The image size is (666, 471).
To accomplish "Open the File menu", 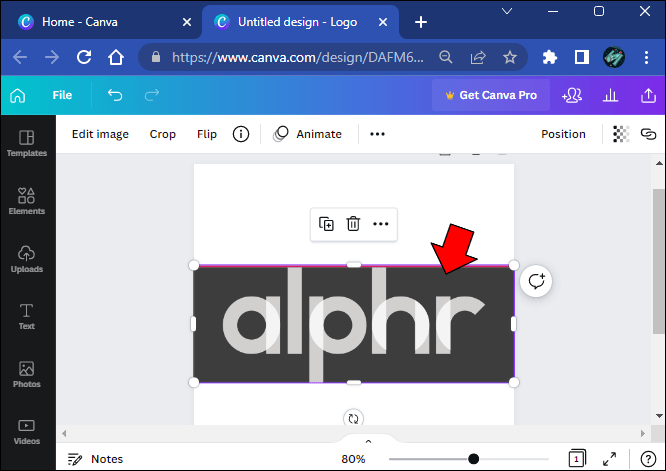I will pyautogui.click(x=62, y=95).
